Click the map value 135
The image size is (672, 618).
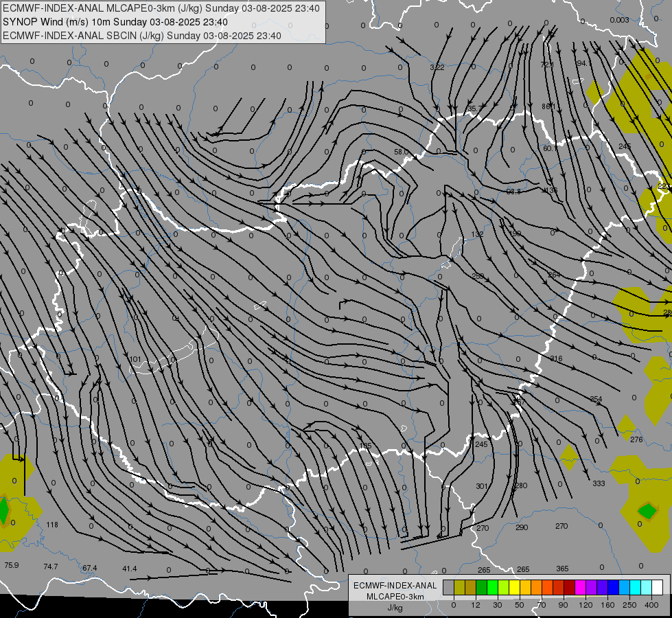[365, 446]
